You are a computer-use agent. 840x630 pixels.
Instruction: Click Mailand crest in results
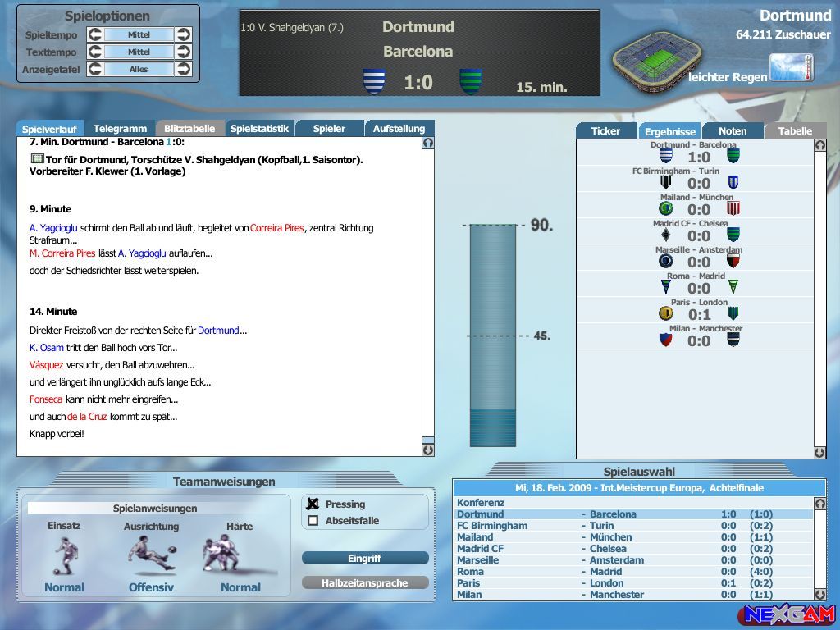[x=665, y=208]
